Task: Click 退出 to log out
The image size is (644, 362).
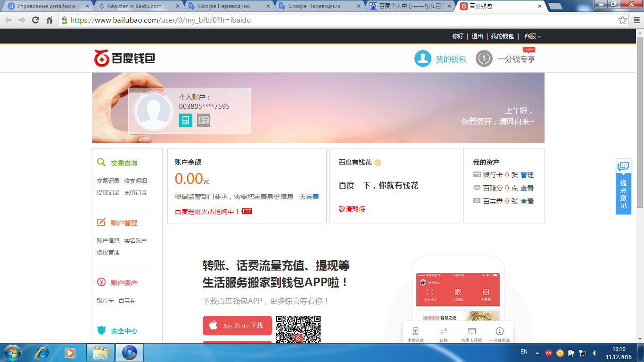Action: pyautogui.click(x=478, y=36)
